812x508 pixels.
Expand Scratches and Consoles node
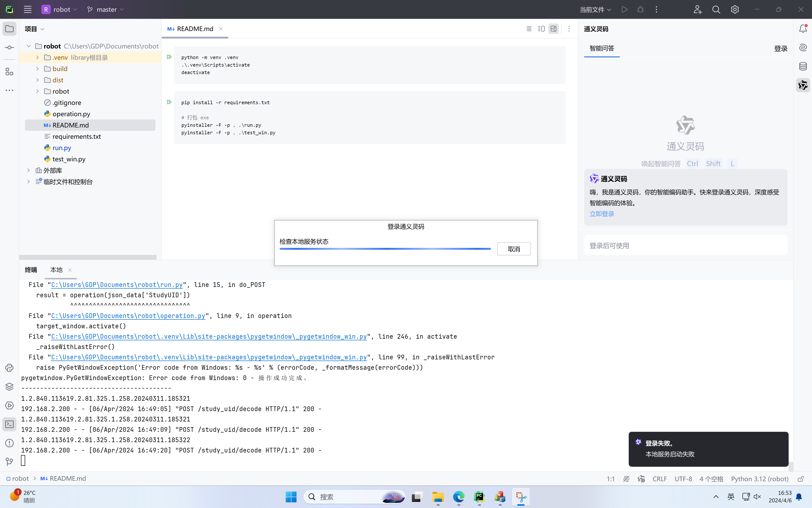(28, 182)
